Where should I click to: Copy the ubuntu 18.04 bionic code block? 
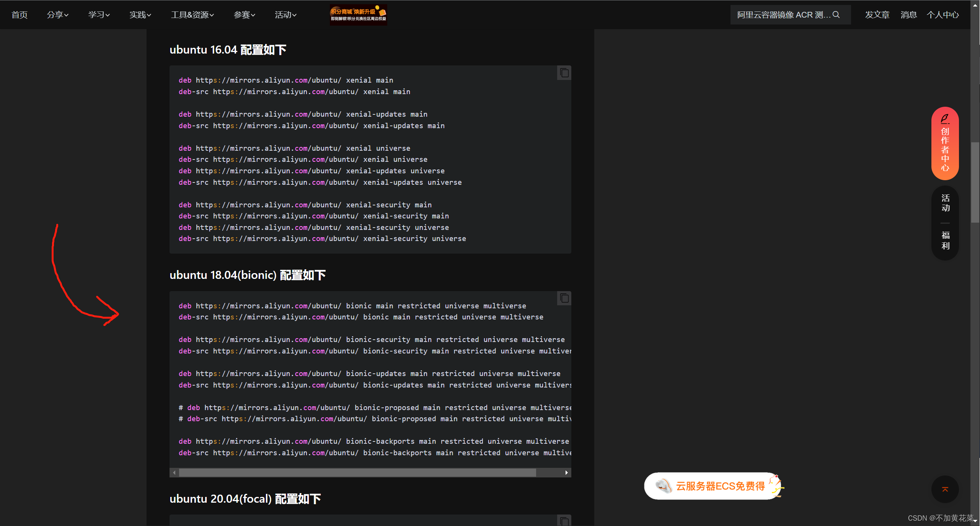[x=564, y=298]
